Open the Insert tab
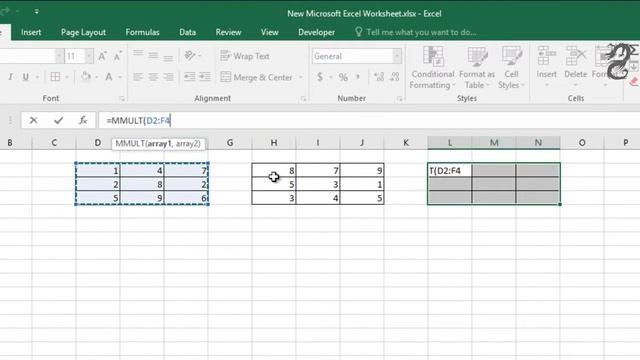The image size is (640, 360). (31, 32)
